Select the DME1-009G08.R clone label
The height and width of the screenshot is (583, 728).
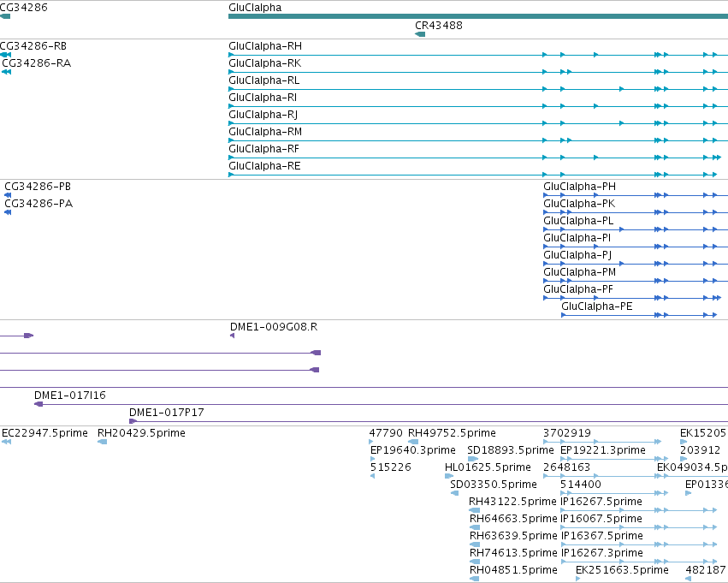tap(274, 327)
